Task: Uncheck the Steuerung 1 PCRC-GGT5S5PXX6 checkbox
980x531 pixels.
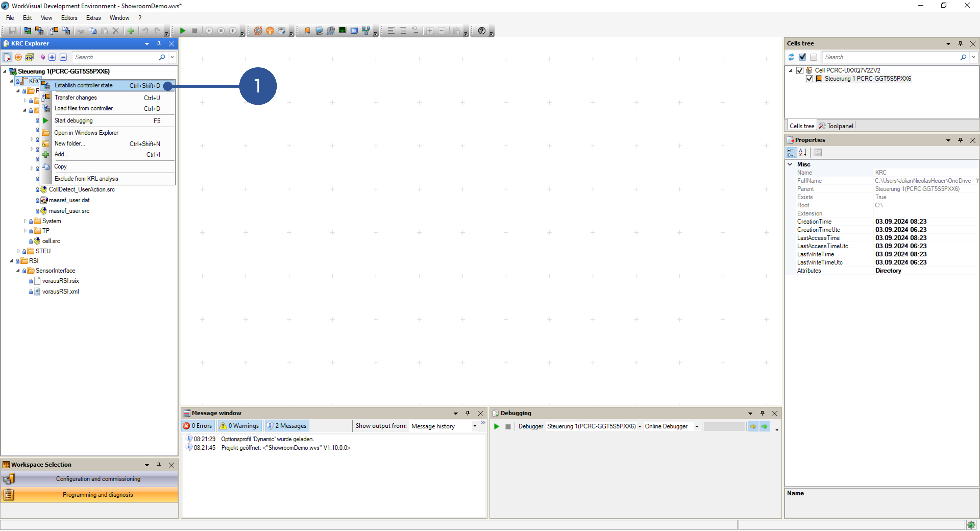Action: [810, 79]
